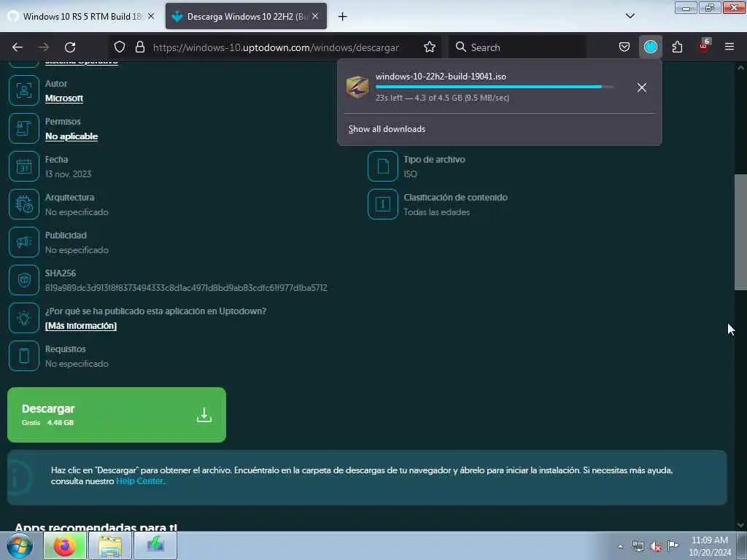Close the Windows 10 RS 5 tab

pos(151,16)
